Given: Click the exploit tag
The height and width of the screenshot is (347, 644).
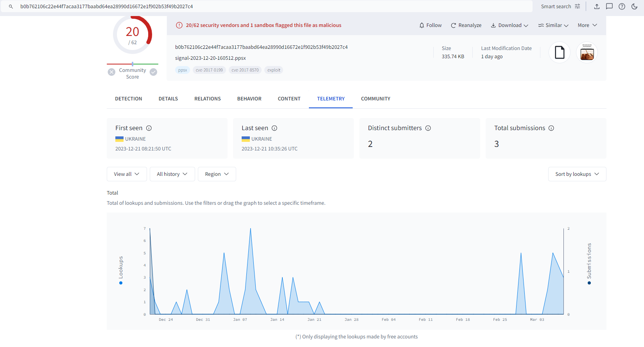Looking at the screenshot, I should coord(274,70).
